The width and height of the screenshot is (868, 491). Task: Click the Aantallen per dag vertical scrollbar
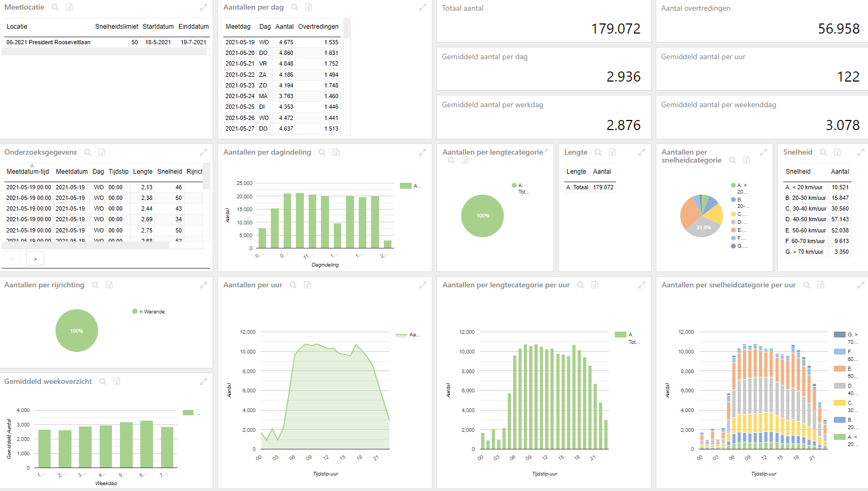pos(347,77)
